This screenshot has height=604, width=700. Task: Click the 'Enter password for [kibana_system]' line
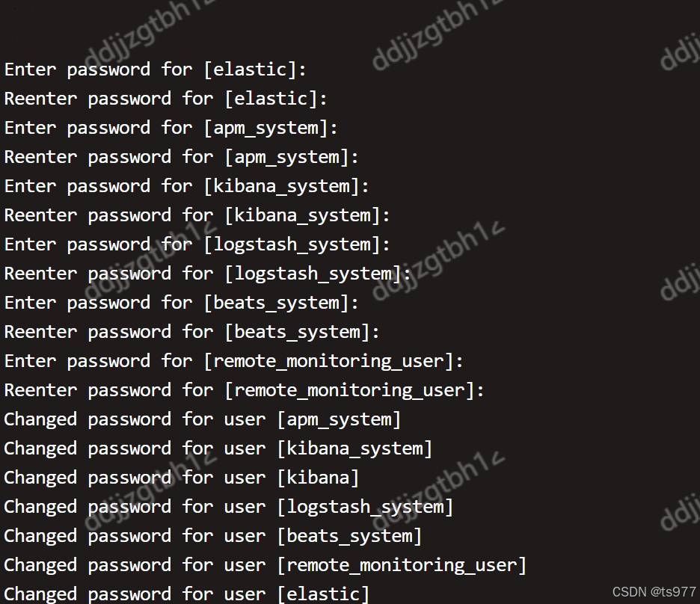coord(187,186)
